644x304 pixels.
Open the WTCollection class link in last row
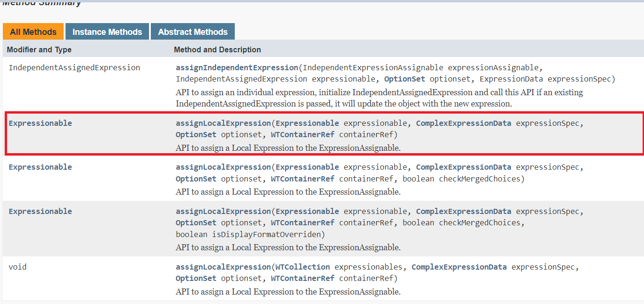[x=303, y=266]
